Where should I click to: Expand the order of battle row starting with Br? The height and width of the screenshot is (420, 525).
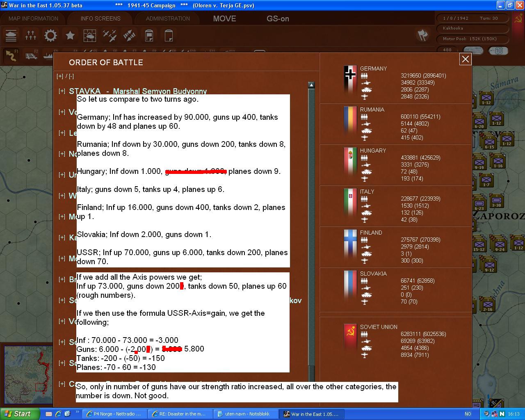tap(62, 279)
